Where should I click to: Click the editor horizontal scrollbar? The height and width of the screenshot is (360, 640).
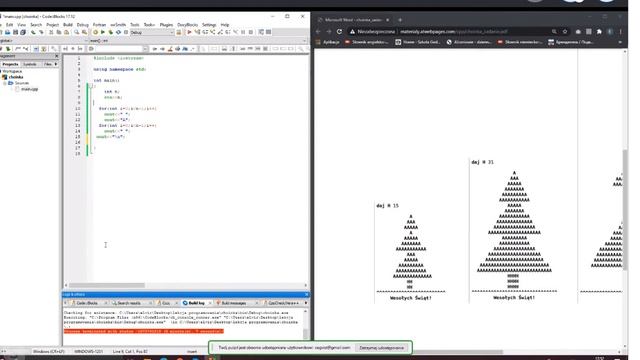point(107,285)
